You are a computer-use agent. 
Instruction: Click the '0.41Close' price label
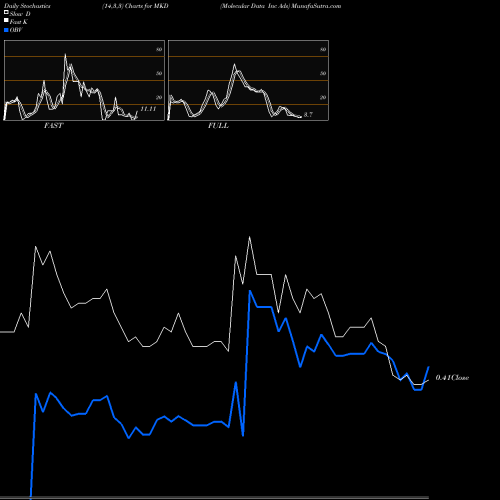tap(452, 378)
